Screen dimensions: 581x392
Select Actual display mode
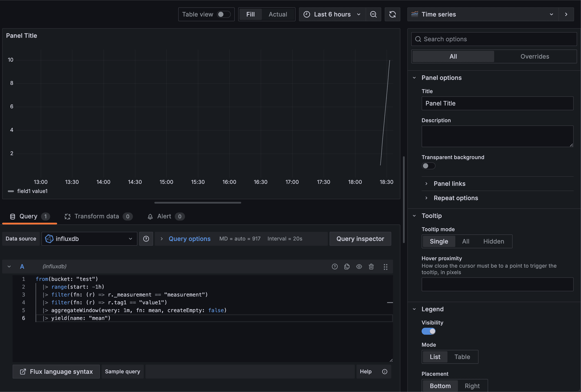(278, 15)
